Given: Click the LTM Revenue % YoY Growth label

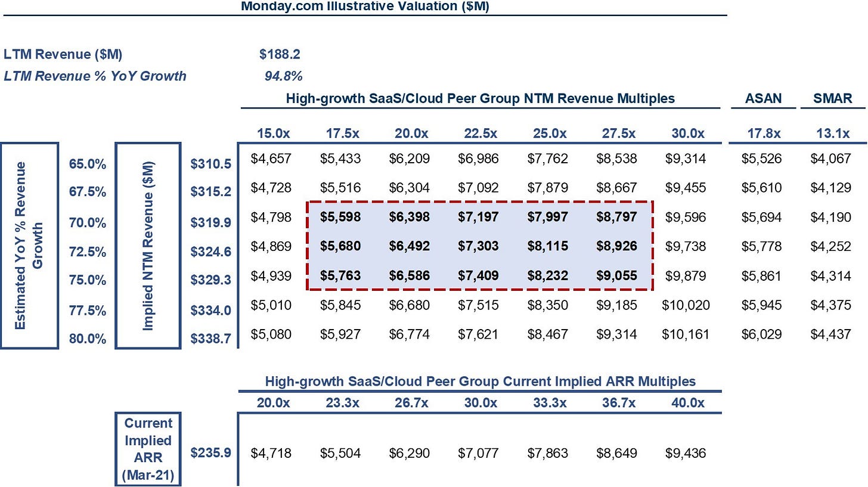Looking at the screenshot, I should click(x=95, y=76).
